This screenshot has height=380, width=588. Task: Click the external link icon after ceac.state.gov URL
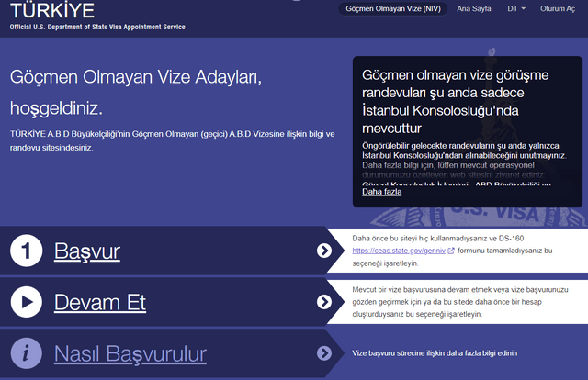(x=451, y=251)
